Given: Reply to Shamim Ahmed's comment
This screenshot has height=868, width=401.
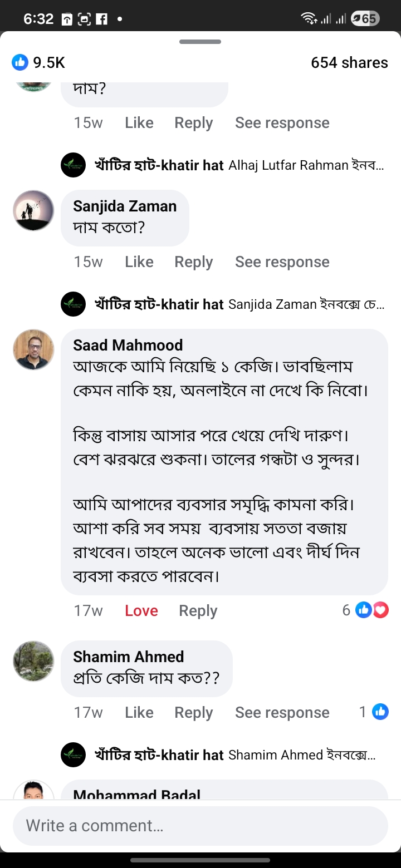Looking at the screenshot, I should 193,712.
